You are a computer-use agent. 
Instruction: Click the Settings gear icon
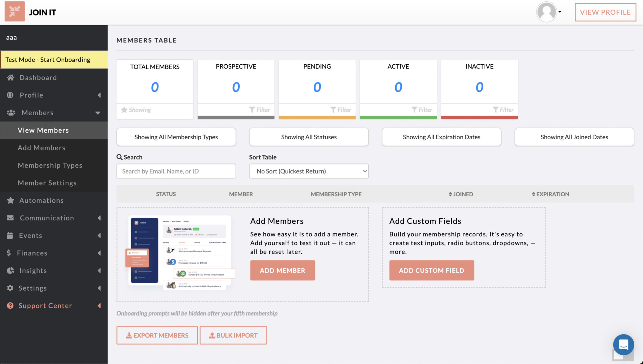(10, 288)
